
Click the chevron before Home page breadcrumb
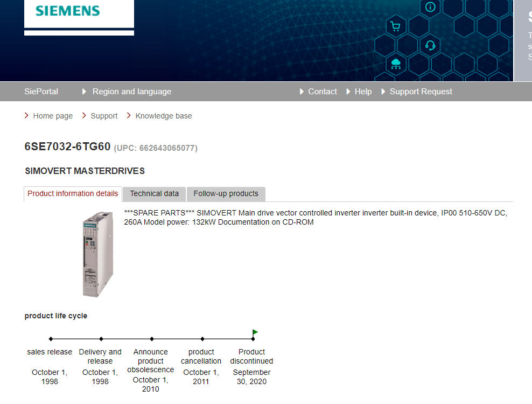[x=27, y=116]
